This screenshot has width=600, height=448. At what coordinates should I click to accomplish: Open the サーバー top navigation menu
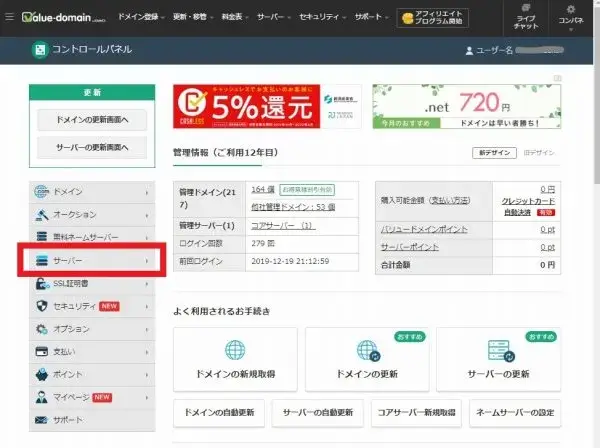pos(274,17)
